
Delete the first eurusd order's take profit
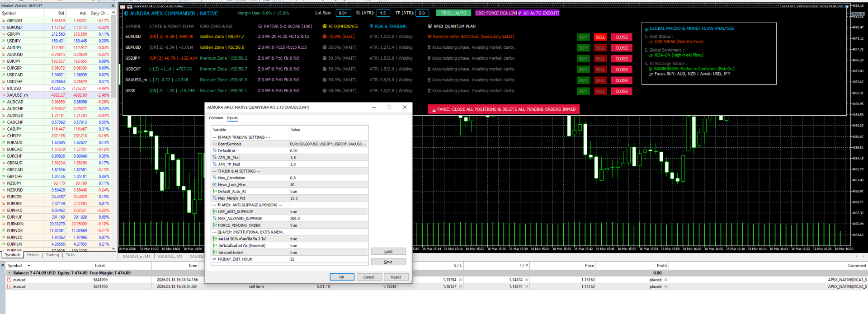click(x=527, y=280)
